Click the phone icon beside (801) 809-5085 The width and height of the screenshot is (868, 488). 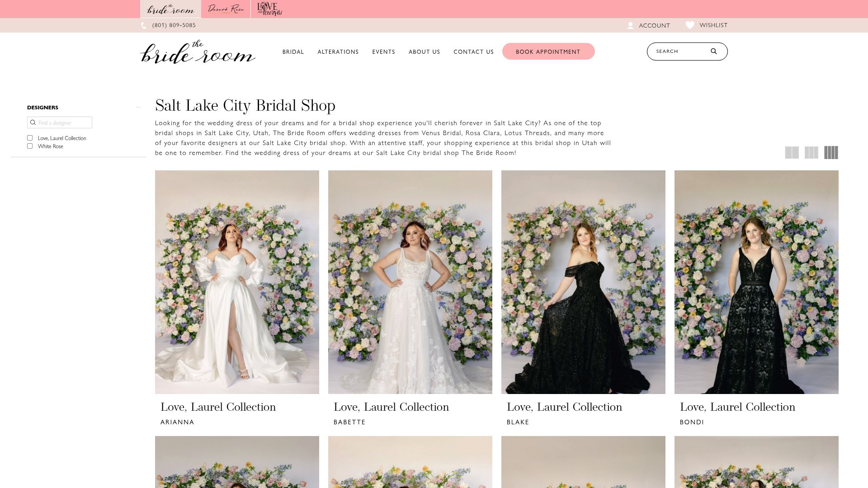(x=144, y=26)
